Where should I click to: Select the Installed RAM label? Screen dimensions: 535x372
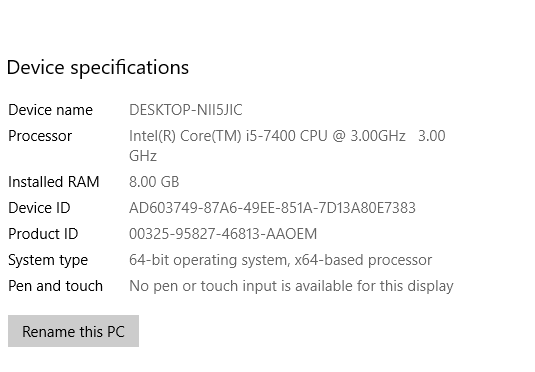54,182
